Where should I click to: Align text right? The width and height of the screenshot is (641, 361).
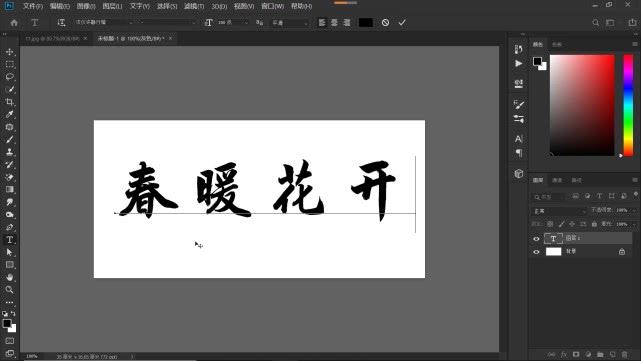pos(347,22)
